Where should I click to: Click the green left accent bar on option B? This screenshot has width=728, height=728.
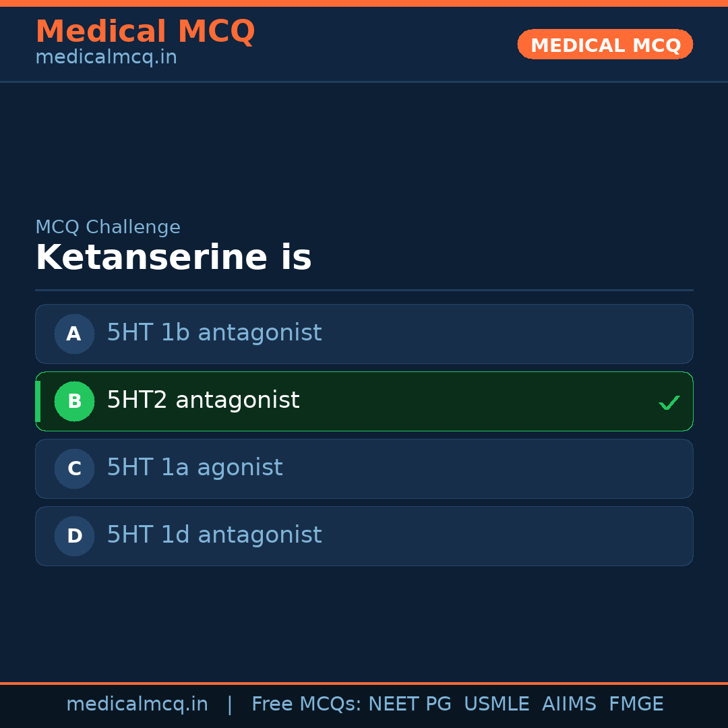click(38, 401)
